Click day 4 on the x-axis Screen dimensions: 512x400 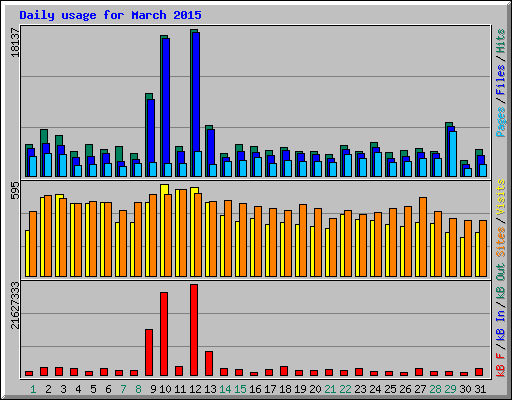pyautogui.click(x=78, y=389)
